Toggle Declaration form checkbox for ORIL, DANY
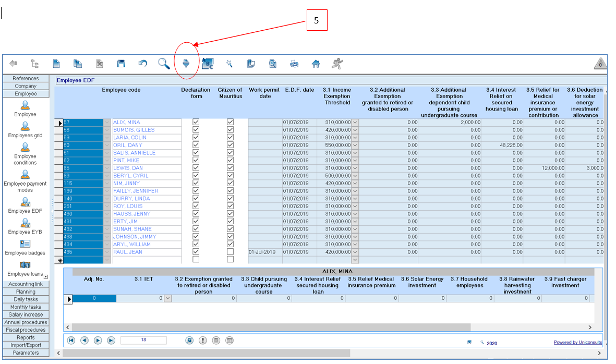Viewport: 616px width, 364px height. click(196, 145)
